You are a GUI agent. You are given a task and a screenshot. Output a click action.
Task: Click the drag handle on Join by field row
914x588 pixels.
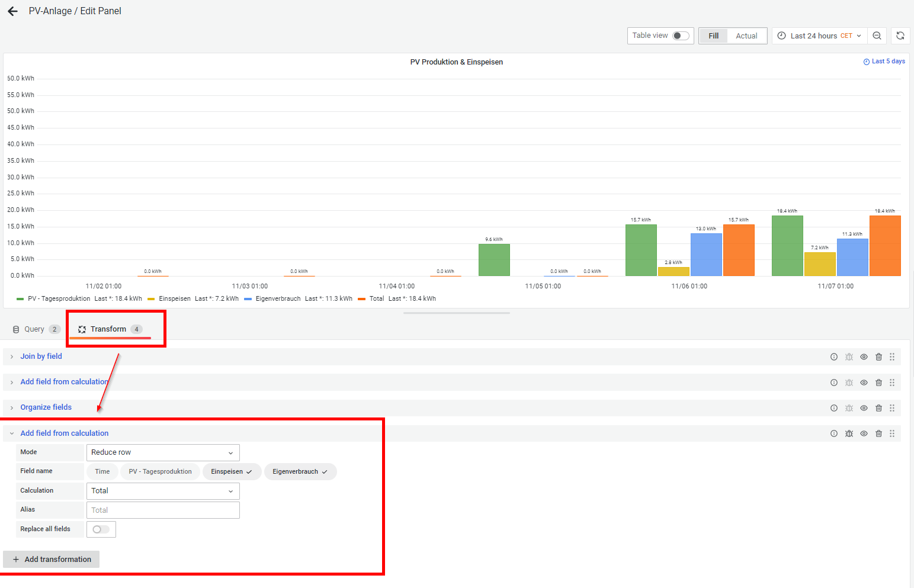coord(892,356)
